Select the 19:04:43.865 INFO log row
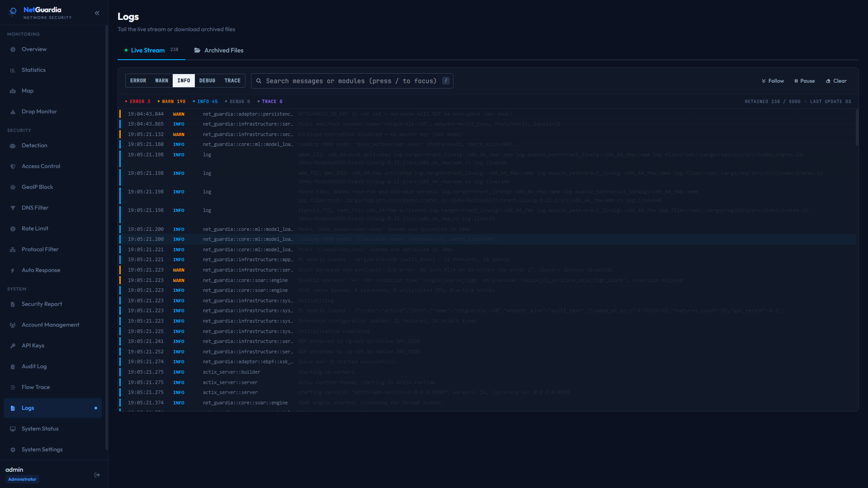The width and height of the screenshot is (868, 488). (x=487, y=124)
